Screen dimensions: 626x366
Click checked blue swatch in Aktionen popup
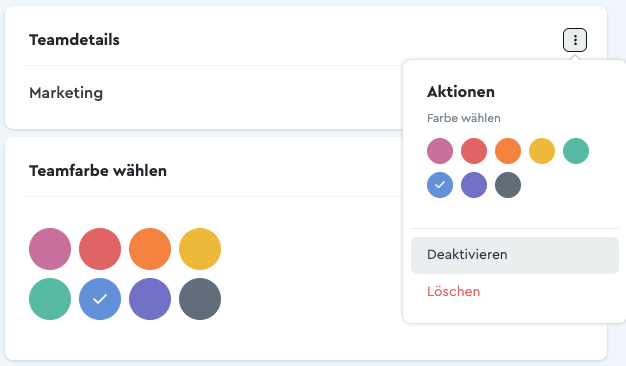tap(440, 185)
